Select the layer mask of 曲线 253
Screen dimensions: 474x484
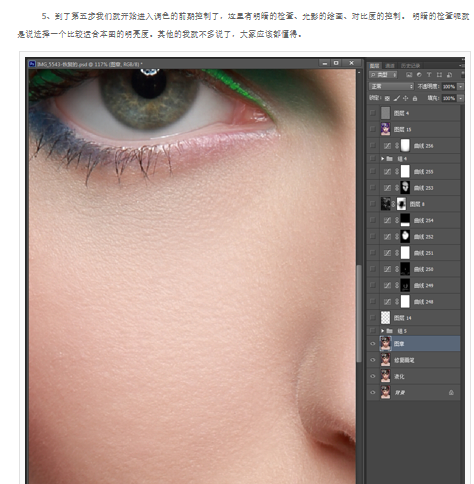click(405, 188)
